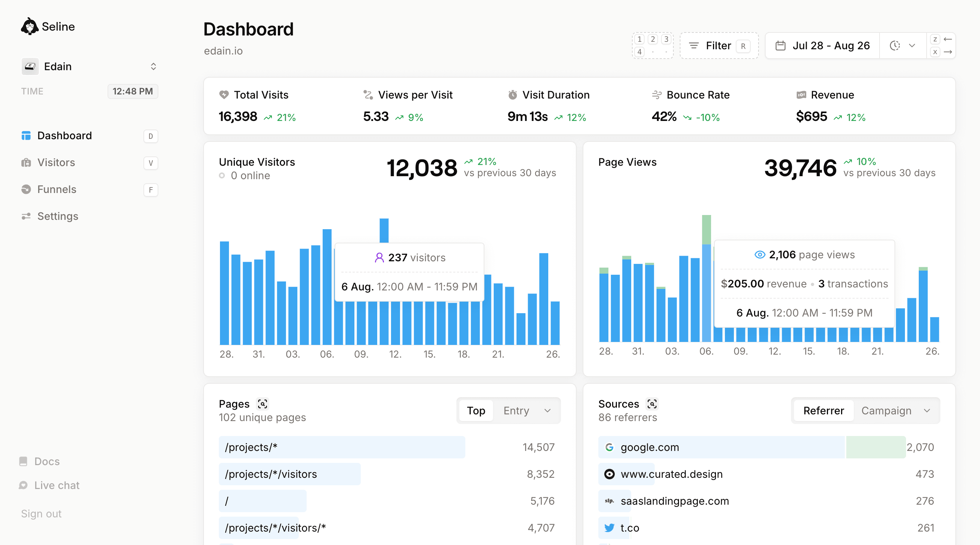Open the Entry dropdown chevron in Pages

click(x=548, y=411)
